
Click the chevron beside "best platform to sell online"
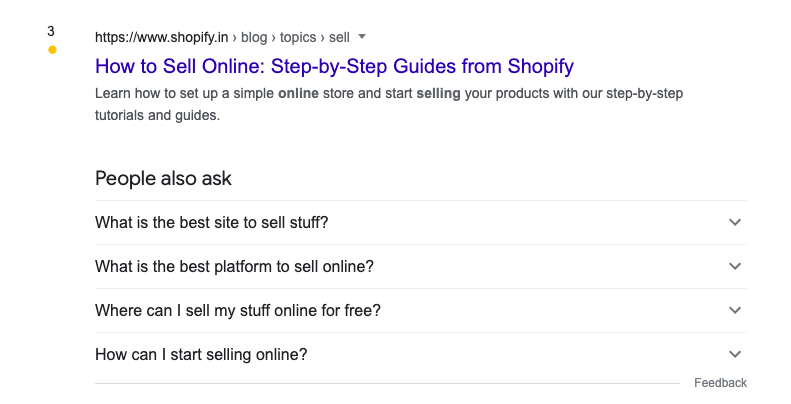pos(735,266)
